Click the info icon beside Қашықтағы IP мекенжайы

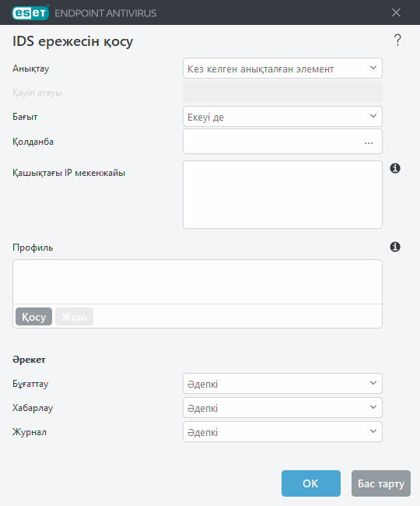[x=395, y=168]
